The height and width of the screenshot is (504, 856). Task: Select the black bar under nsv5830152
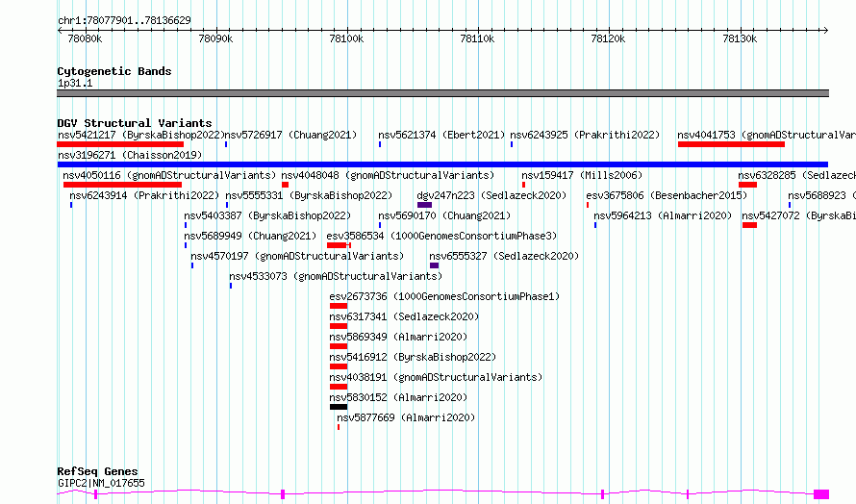(339, 407)
